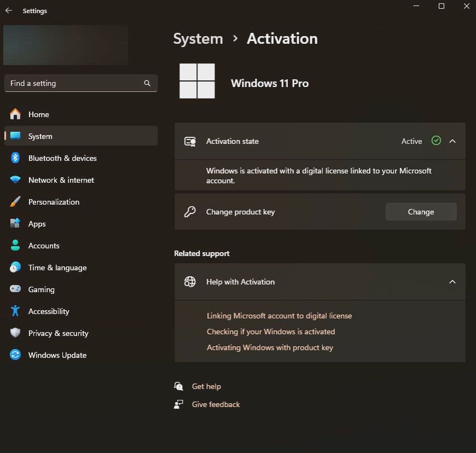Viewport: 476px width, 453px height.
Task: Open Linking Microsoft account to digital license
Action: [279, 316]
